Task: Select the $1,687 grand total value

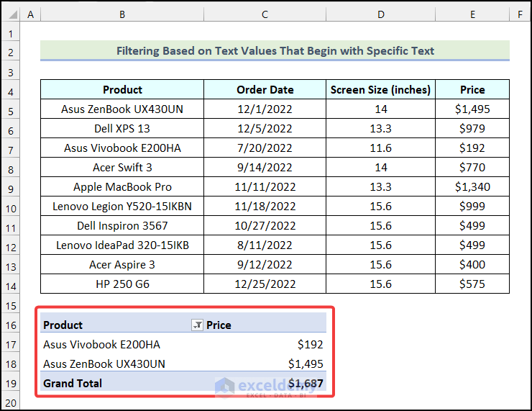Action: [x=306, y=384]
